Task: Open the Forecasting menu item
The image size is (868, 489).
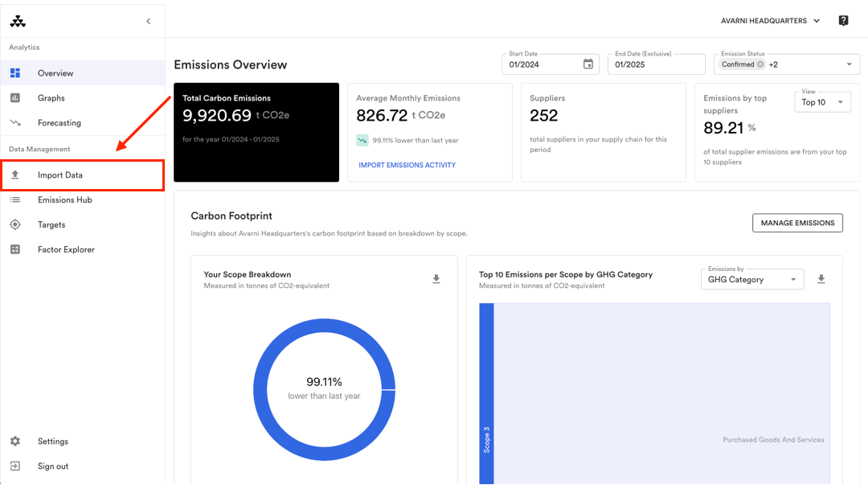Action: (83, 122)
